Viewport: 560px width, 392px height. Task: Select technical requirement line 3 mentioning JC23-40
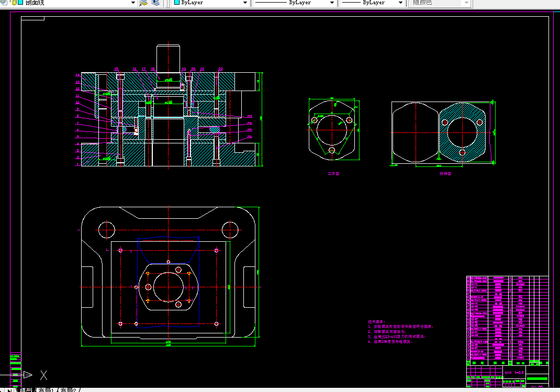click(397, 337)
